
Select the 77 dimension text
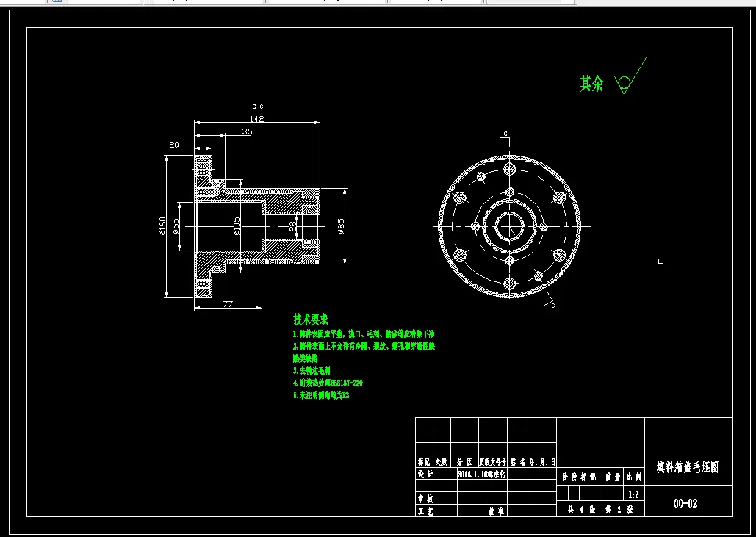[x=228, y=303]
